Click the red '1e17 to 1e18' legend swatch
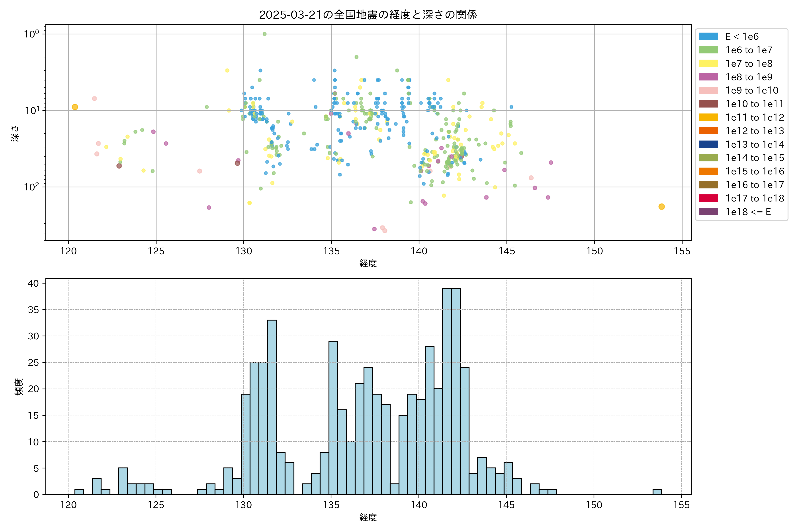This screenshot has height=532, width=798. pyautogui.click(x=708, y=198)
